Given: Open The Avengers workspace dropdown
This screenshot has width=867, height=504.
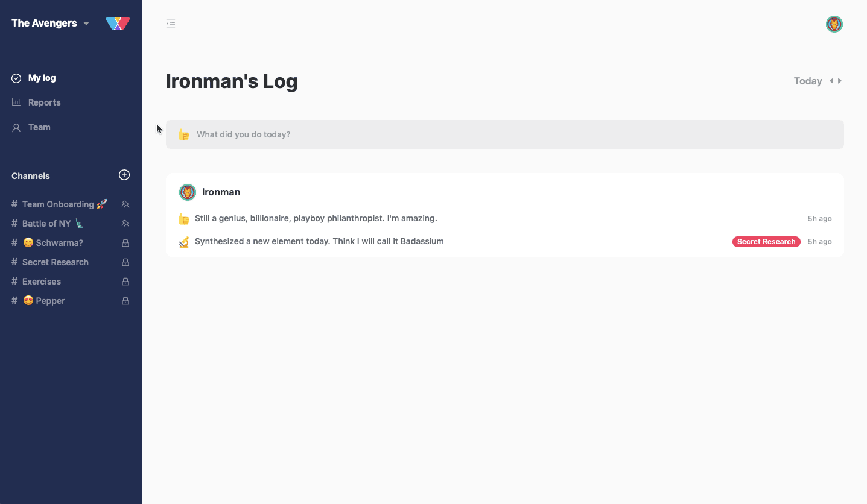Looking at the screenshot, I should 50,24.
